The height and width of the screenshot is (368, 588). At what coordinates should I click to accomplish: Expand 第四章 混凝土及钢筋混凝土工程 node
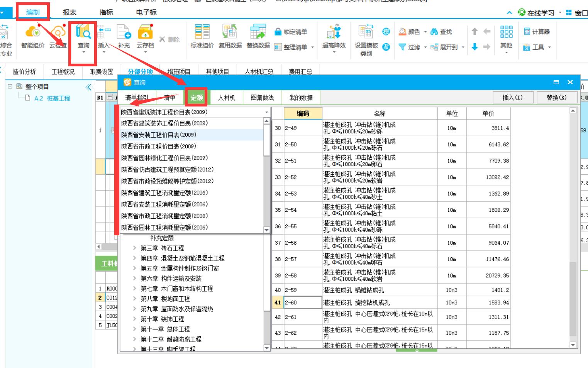pyautogui.click(x=134, y=258)
